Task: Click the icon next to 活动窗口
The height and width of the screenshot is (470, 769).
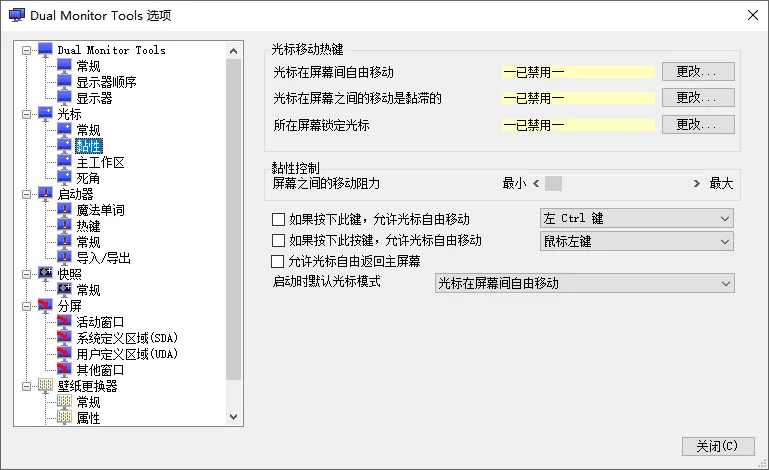Action: click(64, 322)
